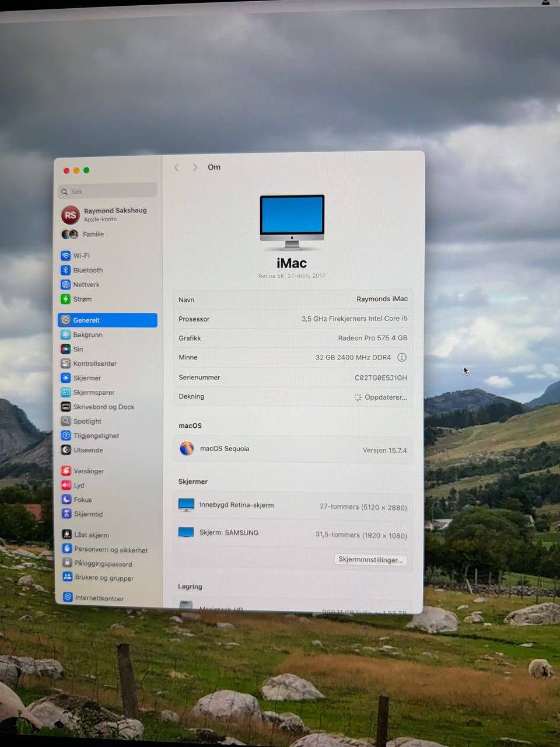Select the Generelt gear icon

tap(66, 320)
